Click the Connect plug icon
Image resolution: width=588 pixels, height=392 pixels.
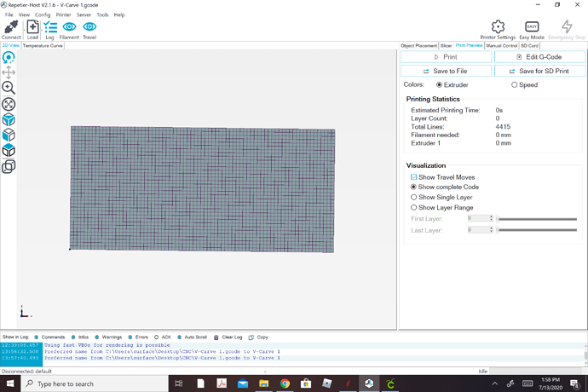(11, 27)
